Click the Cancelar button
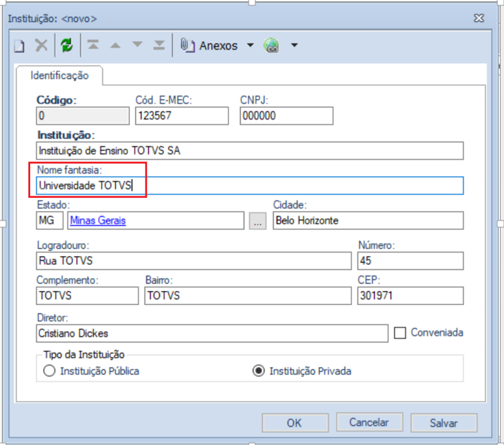This screenshot has height=445, width=504. 369,422
